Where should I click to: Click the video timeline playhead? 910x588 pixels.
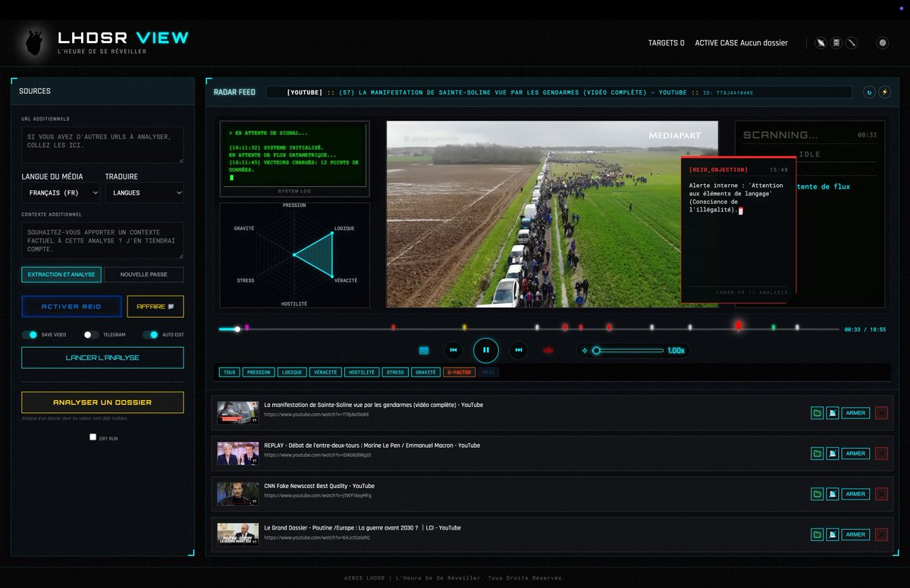tap(237, 329)
